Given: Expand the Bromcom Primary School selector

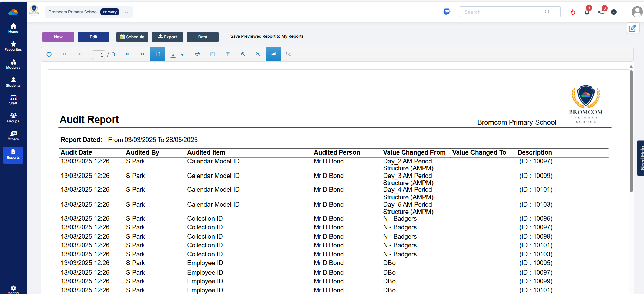Looking at the screenshot, I should (126, 12).
